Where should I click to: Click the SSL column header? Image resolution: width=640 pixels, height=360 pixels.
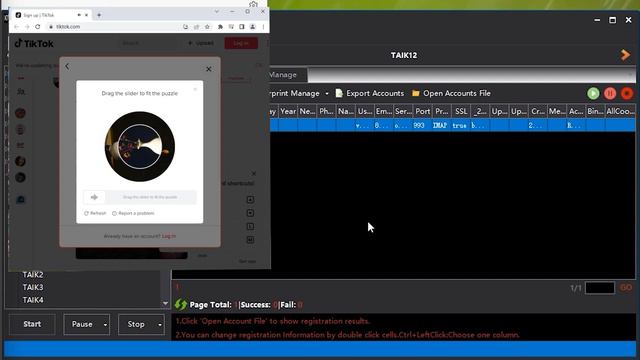(x=461, y=111)
